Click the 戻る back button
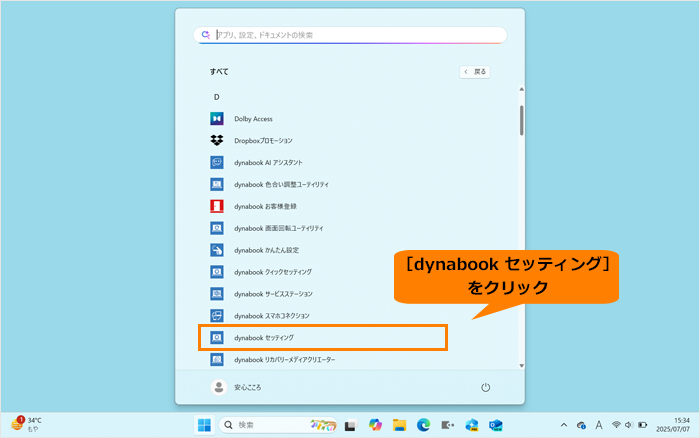This screenshot has width=700, height=438. (x=475, y=72)
